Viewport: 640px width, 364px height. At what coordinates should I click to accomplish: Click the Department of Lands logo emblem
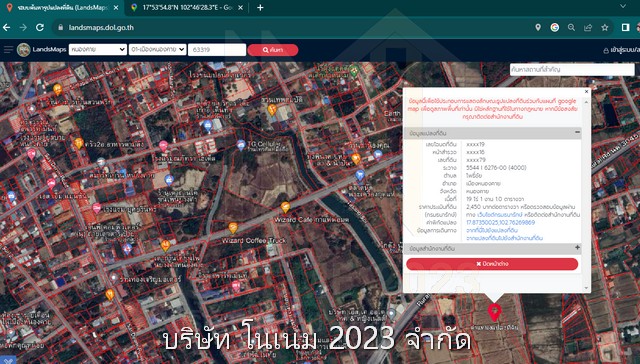(24, 50)
